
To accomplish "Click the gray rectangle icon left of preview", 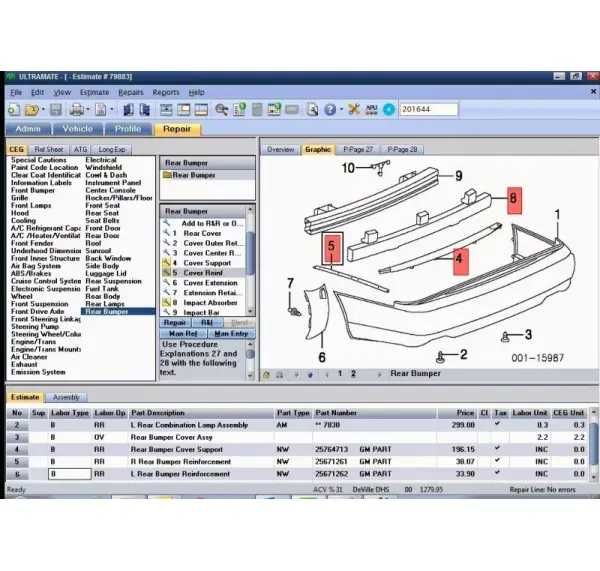I will click(x=292, y=110).
